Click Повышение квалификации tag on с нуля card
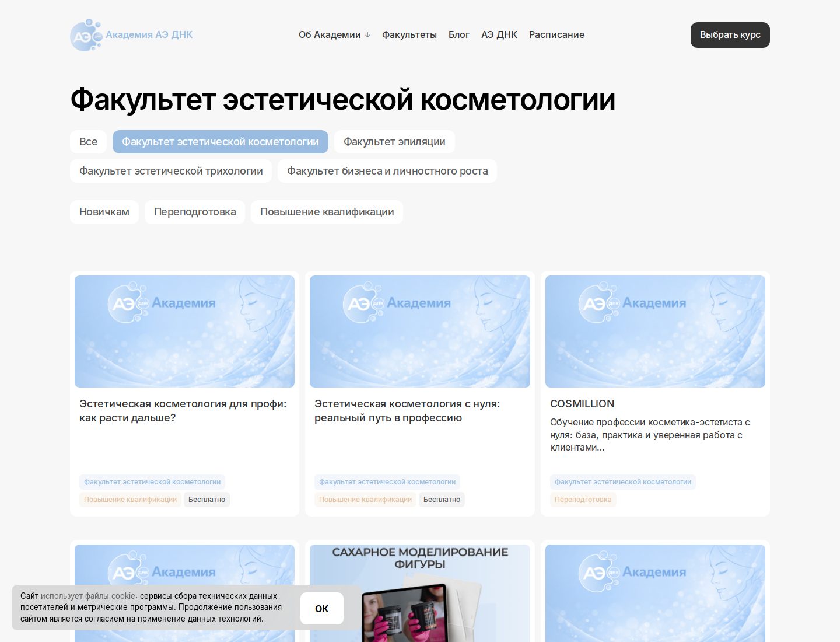Image resolution: width=840 pixels, height=642 pixels. (x=365, y=500)
